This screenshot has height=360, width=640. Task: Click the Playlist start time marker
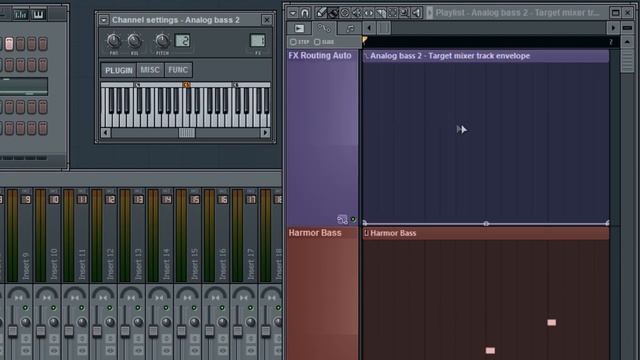pyautogui.click(x=364, y=40)
